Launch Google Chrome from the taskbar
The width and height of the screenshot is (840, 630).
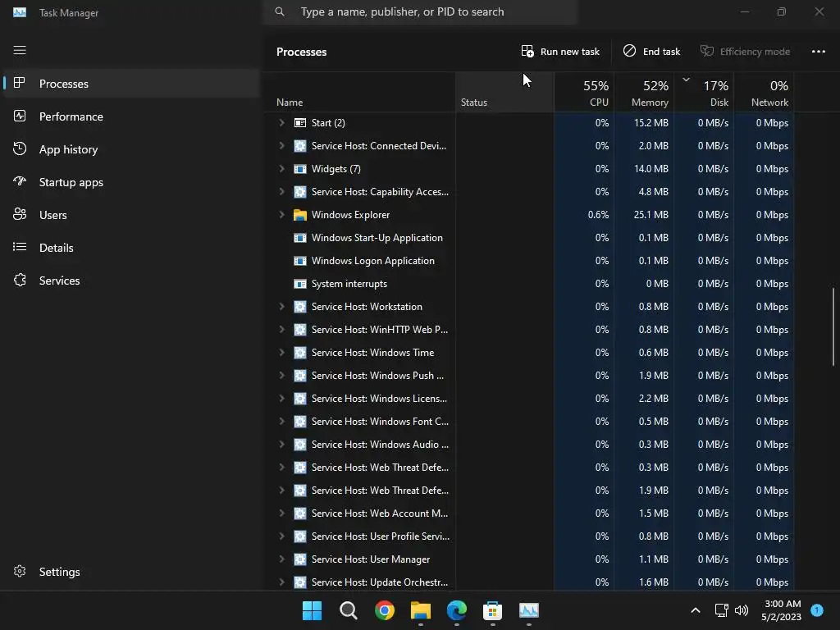(x=385, y=610)
